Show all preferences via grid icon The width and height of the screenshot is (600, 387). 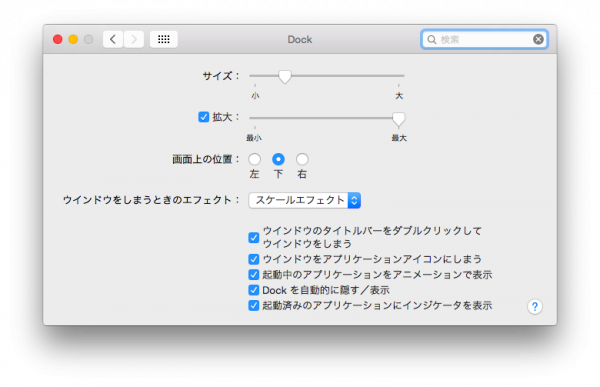click(x=164, y=39)
